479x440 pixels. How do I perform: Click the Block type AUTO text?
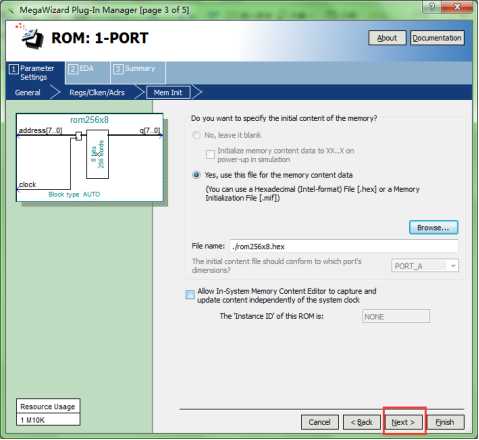click(x=74, y=194)
